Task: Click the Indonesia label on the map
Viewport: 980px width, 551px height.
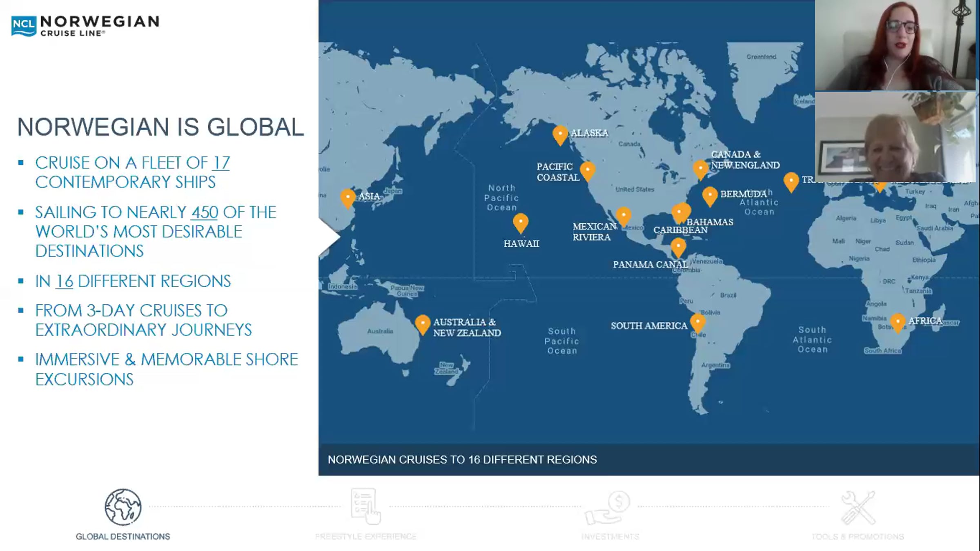Action: (x=343, y=287)
